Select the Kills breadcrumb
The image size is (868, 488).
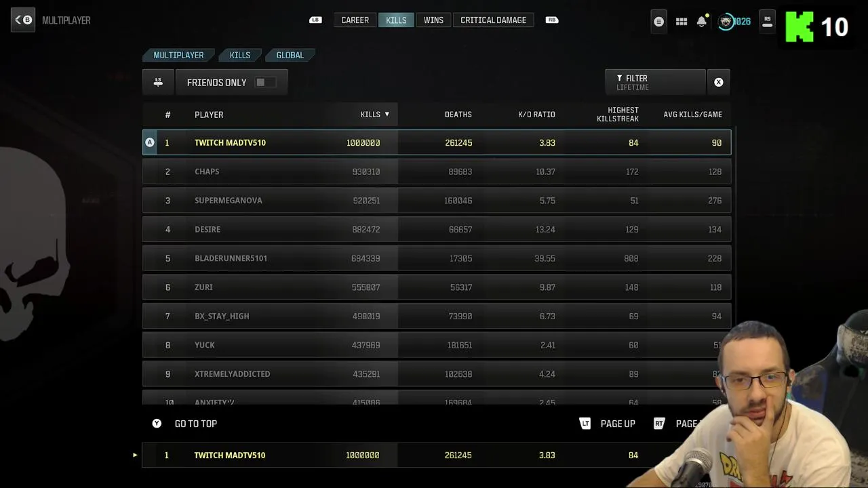(x=240, y=55)
